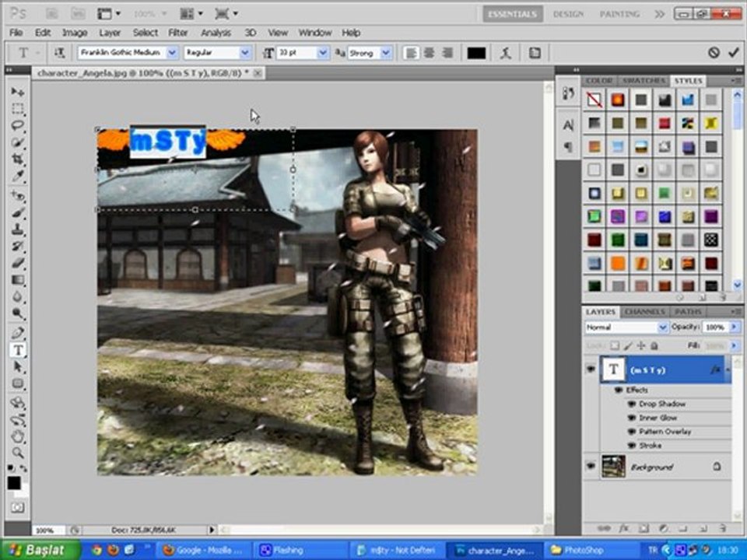Select the Zoom tool in toolbox
This screenshot has width=747, height=560.
point(18,453)
